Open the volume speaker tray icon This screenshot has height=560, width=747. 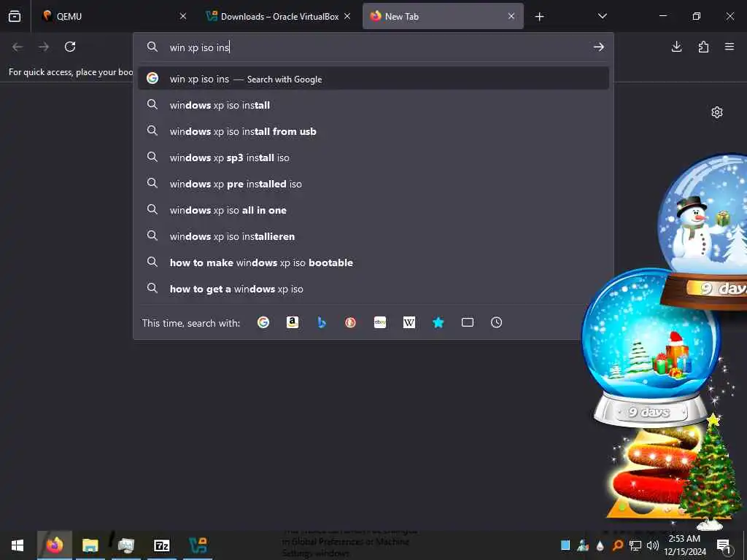(x=653, y=545)
